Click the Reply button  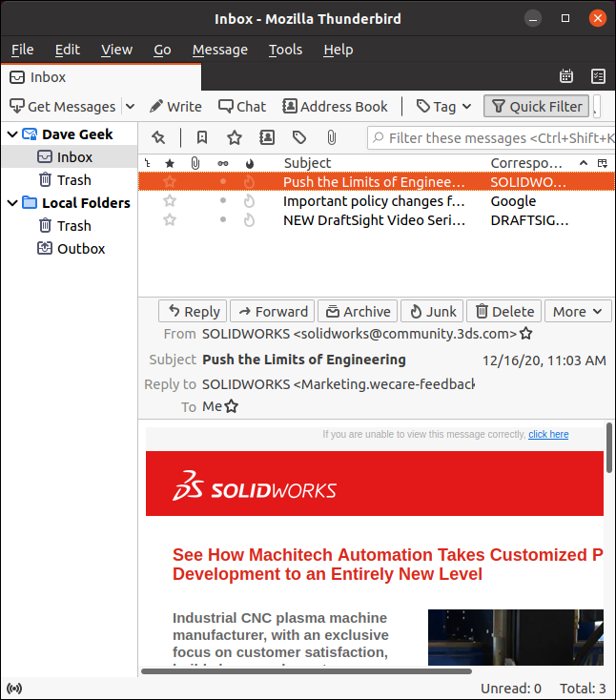[192, 311]
